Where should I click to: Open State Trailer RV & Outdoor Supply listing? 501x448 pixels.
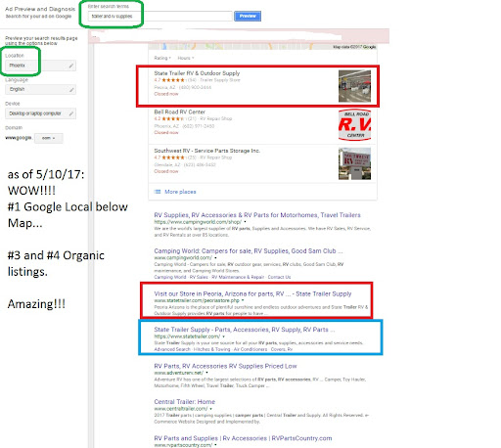(197, 73)
